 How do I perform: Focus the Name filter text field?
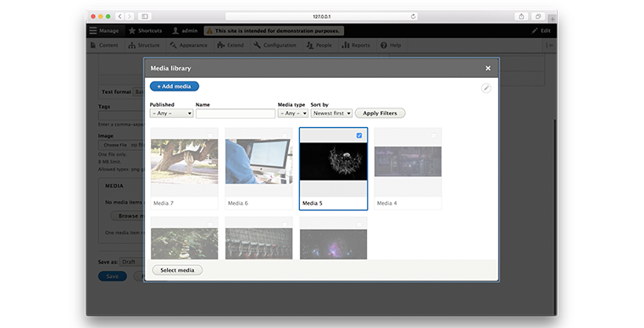236,114
